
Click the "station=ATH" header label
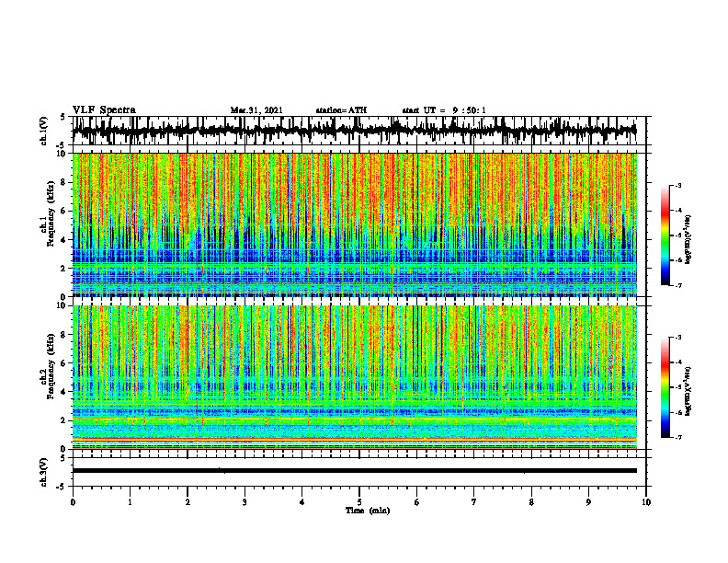pos(341,110)
